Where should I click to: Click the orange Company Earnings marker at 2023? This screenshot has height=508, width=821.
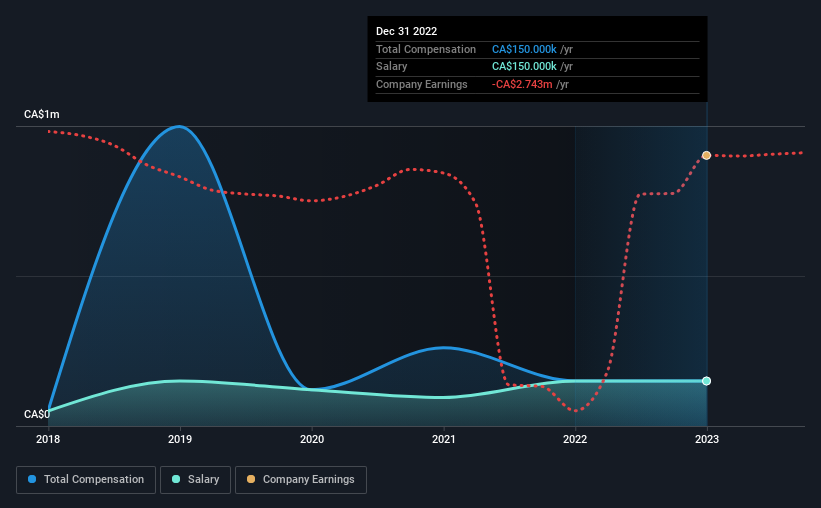706,156
